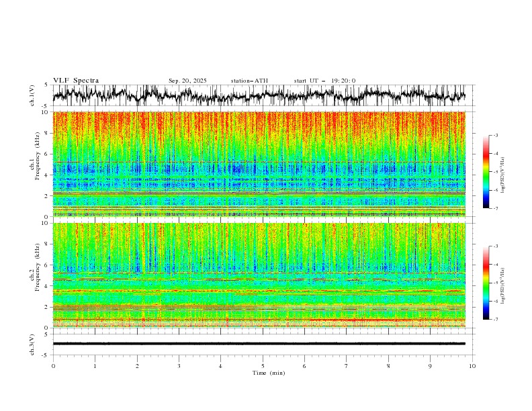
Task: Click the 'station=ATH' label
Action: pos(249,81)
